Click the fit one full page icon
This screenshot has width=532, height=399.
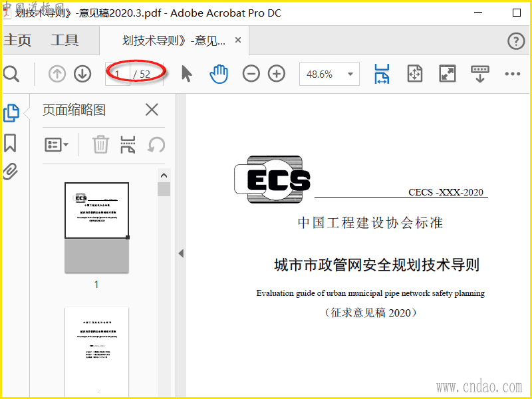point(414,74)
